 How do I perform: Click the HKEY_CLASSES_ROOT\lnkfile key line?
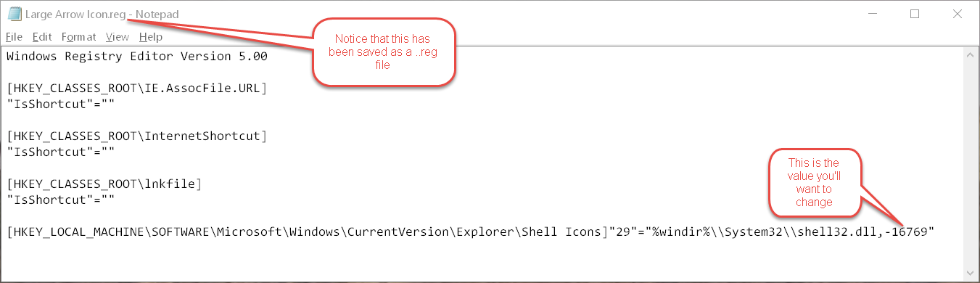click(x=104, y=184)
